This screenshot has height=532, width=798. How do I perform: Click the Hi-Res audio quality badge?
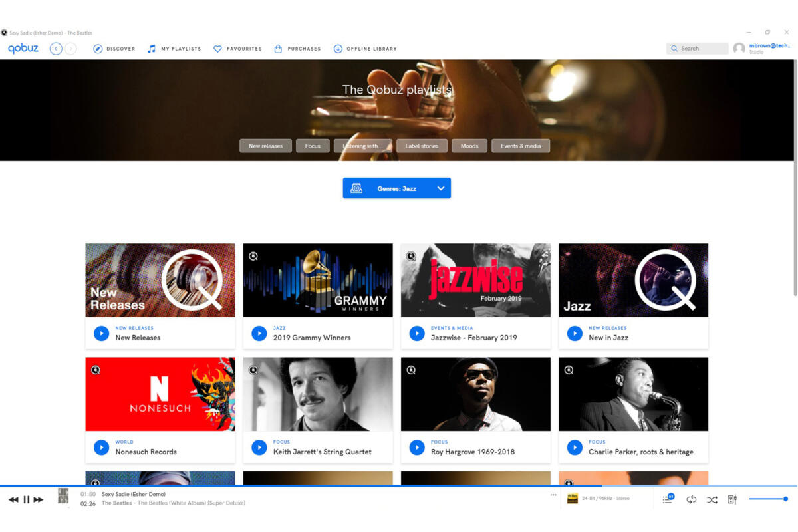tap(572, 499)
